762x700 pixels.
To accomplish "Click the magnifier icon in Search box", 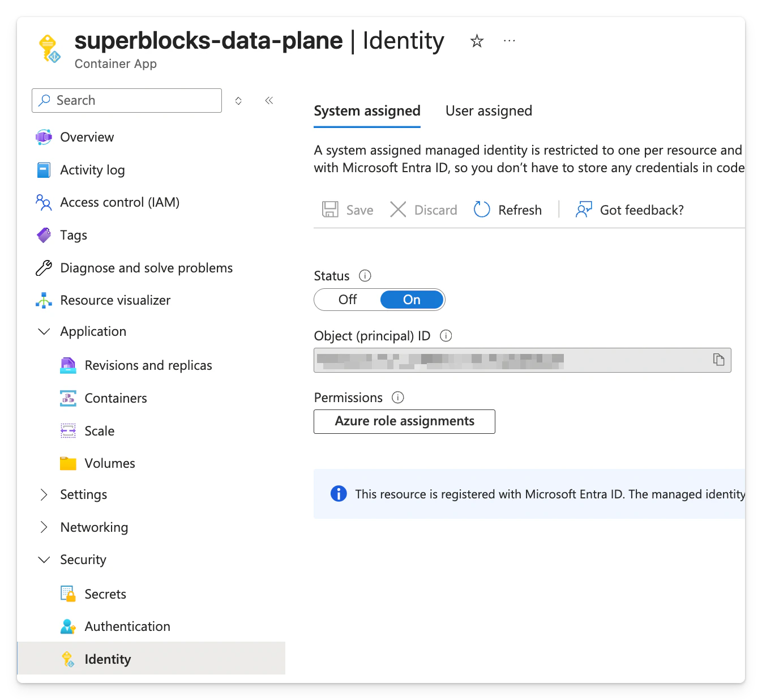I will [x=44, y=100].
